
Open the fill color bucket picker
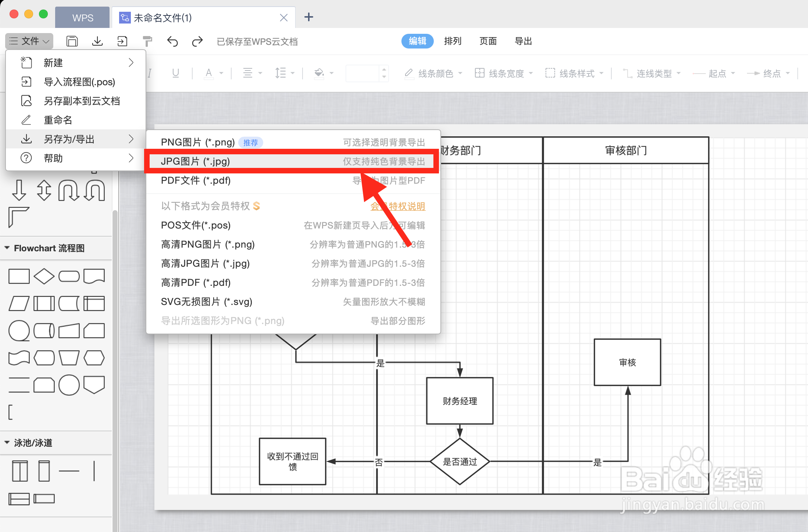tap(319, 73)
